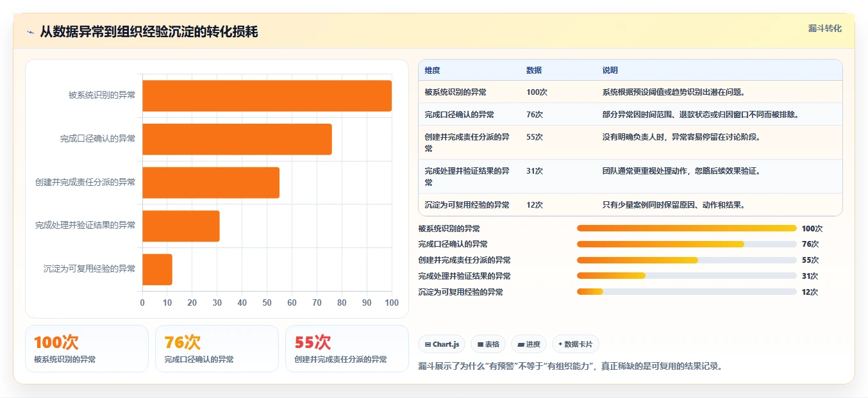
Task: Click the 100次 value beside the progress bar
Action: pos(812,228)
